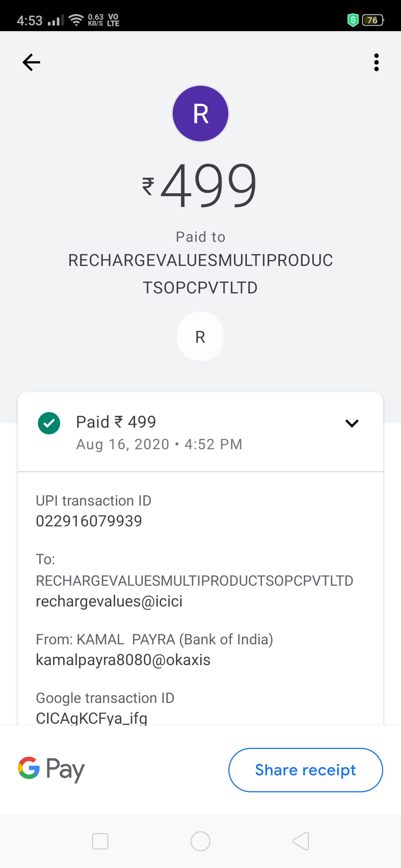Collapse payment details with the chevron

[352, 423]
